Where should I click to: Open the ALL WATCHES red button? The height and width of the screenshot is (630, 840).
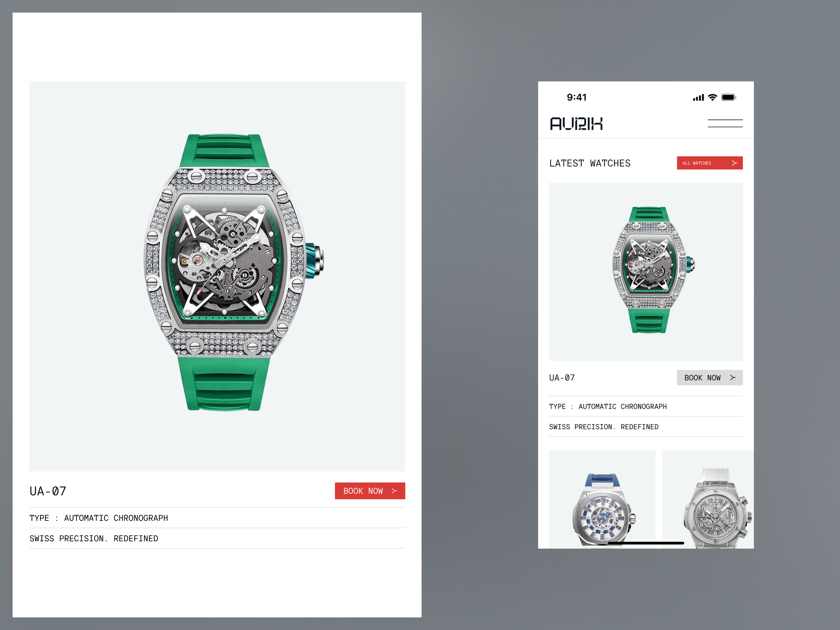pyautogui.click(x=710, y=163)
